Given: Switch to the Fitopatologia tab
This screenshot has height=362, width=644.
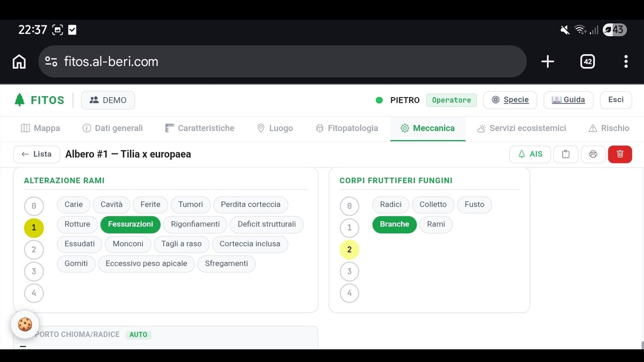Looking at the screenshot, I should point(347,128).
